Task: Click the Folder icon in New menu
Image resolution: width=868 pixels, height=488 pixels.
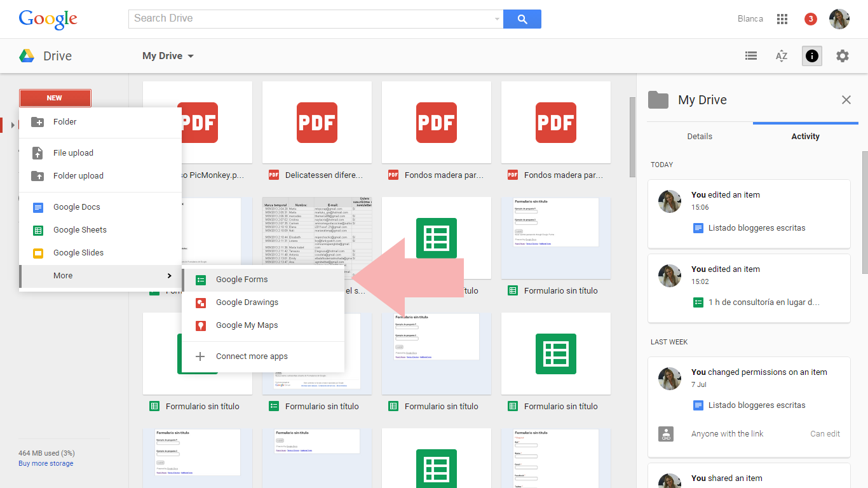Action: [38, 122]
